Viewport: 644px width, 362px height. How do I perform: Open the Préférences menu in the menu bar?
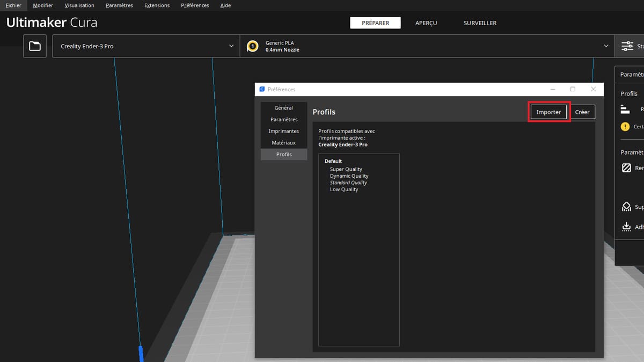coord(195,5)
